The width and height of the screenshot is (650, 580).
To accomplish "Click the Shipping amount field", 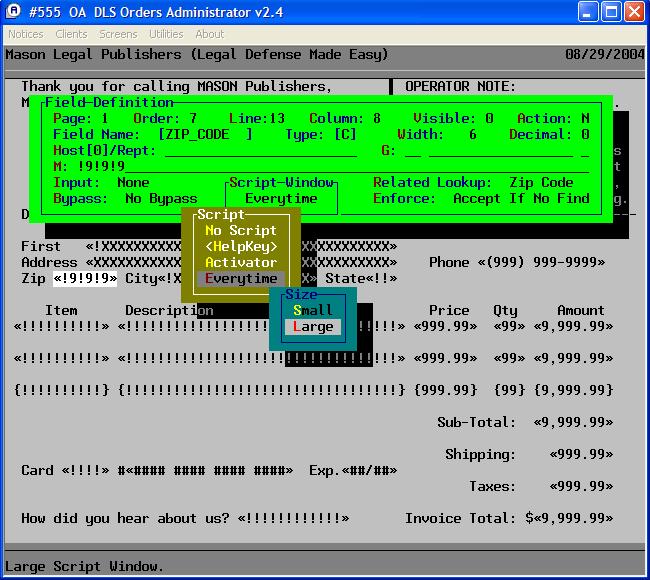I will point(581,454).
